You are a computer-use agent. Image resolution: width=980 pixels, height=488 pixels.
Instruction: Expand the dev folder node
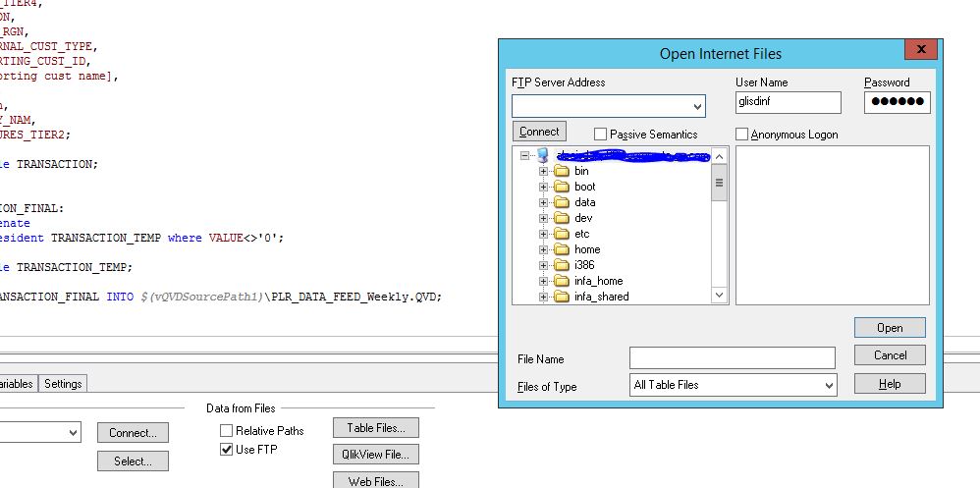click(x=543, y=218)
